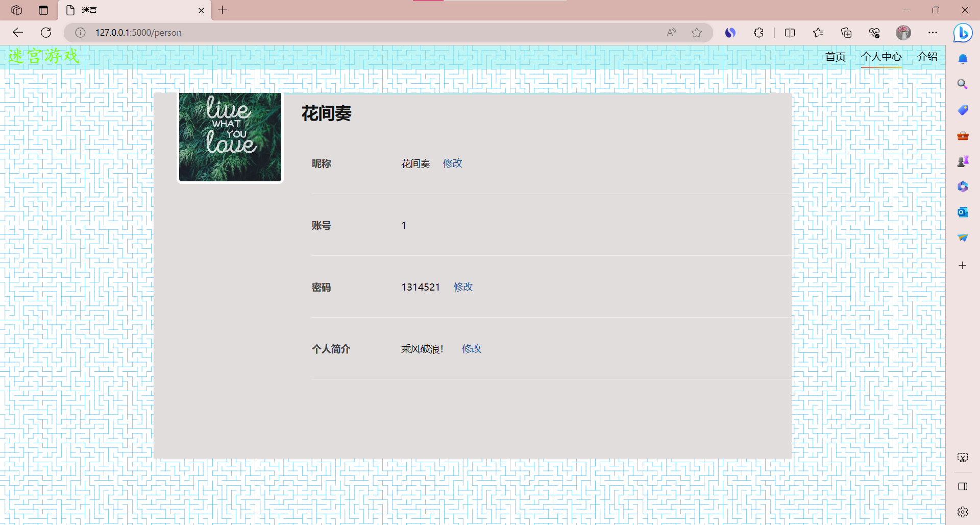
Task: Open split screen view
Action: 790,33
